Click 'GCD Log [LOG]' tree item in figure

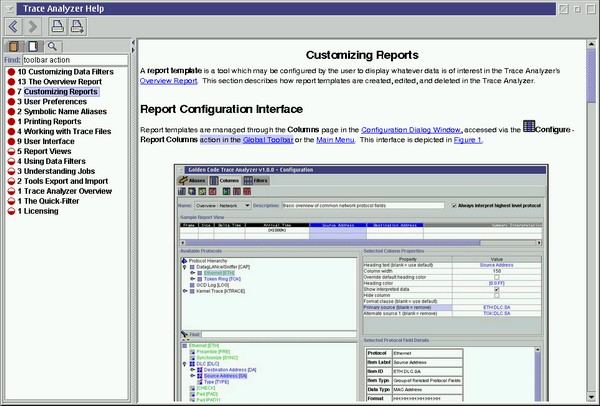coord(212,285)
